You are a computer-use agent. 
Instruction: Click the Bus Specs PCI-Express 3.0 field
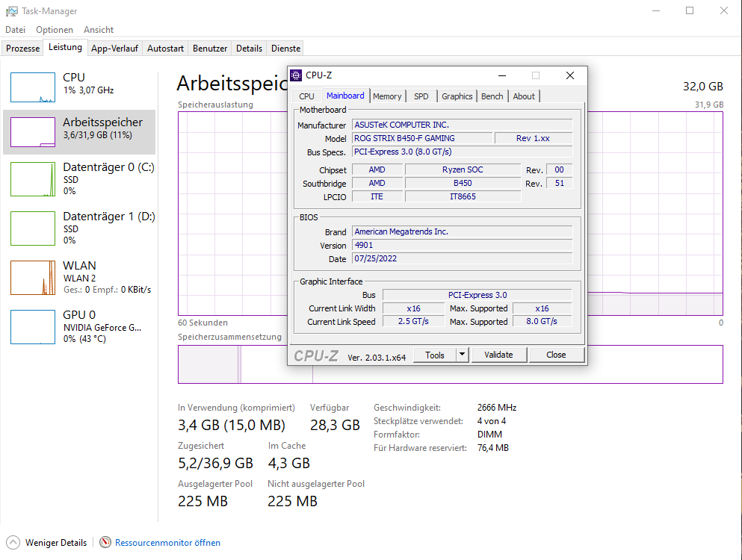pos(463,152)
